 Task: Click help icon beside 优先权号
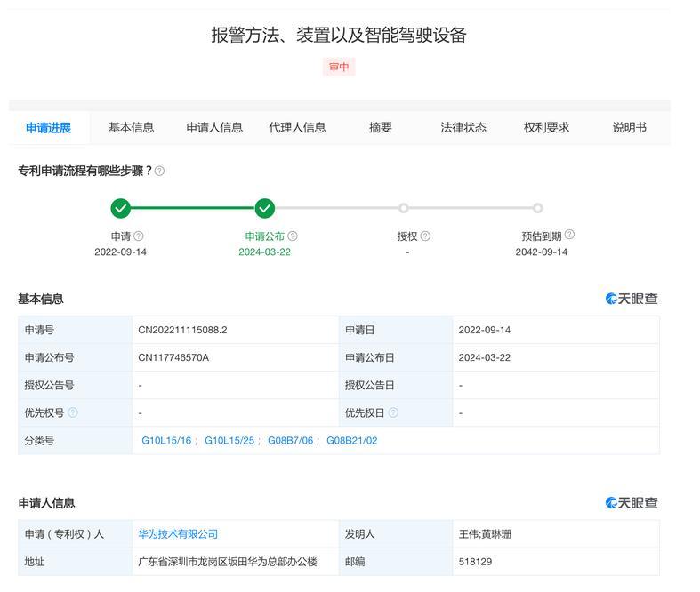[x=73, y=412]
